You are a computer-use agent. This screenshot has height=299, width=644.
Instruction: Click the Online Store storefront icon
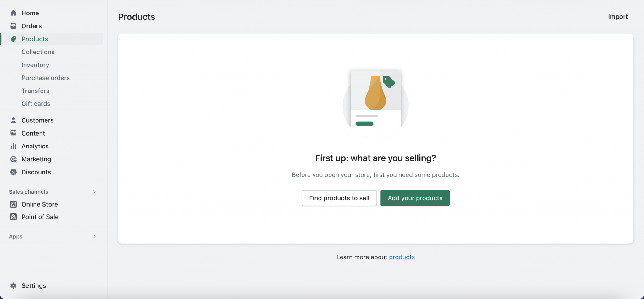click(x=13, y=204)
